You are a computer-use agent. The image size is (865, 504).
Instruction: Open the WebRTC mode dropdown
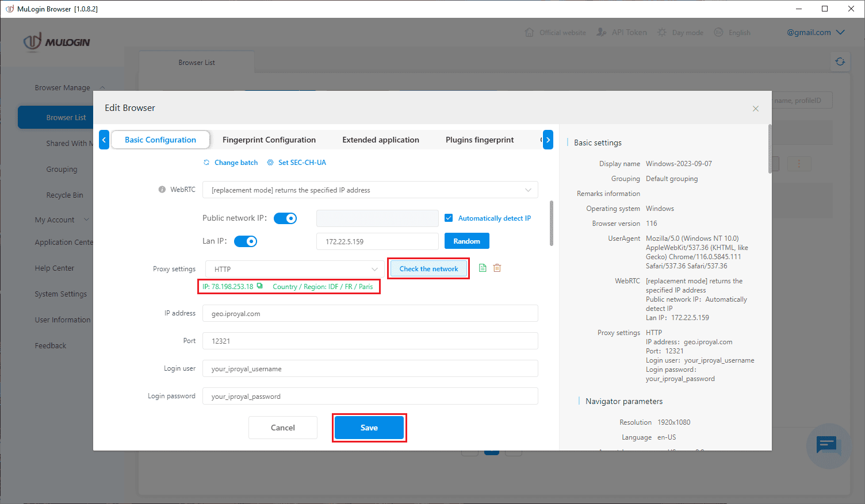click(x=370, y=190)
